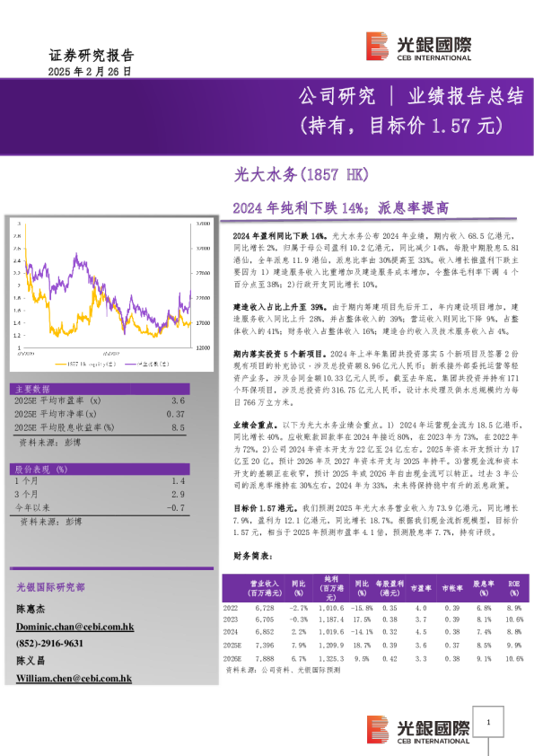Click the 2025E 平均股息收益率 (%) row

(x=100, y=427)
